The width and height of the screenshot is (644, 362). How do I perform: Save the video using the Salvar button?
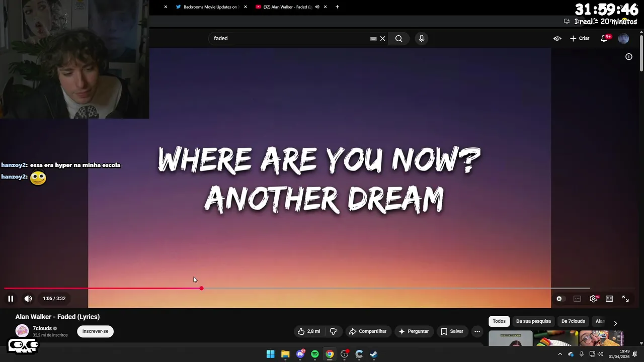click(452, 331)
